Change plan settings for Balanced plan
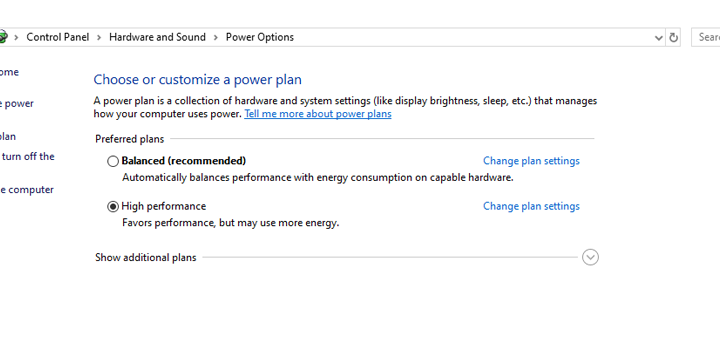720x360 pixels. (531, 161)
